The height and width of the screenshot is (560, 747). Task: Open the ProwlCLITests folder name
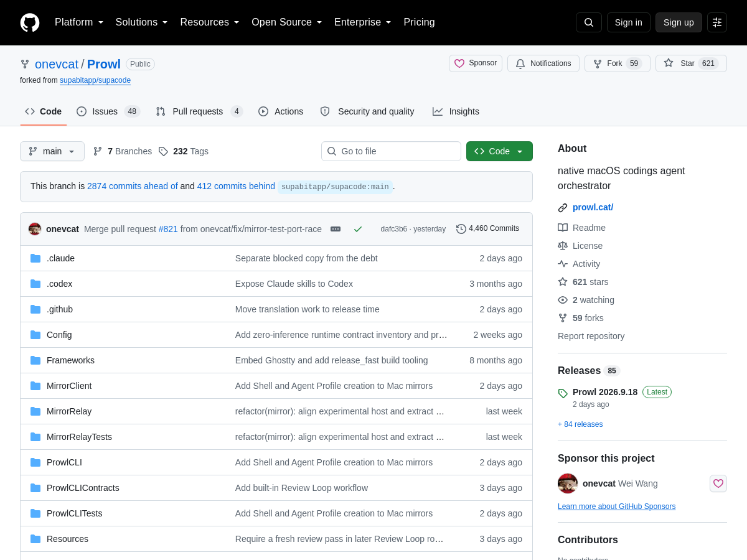tap(74, 513)
